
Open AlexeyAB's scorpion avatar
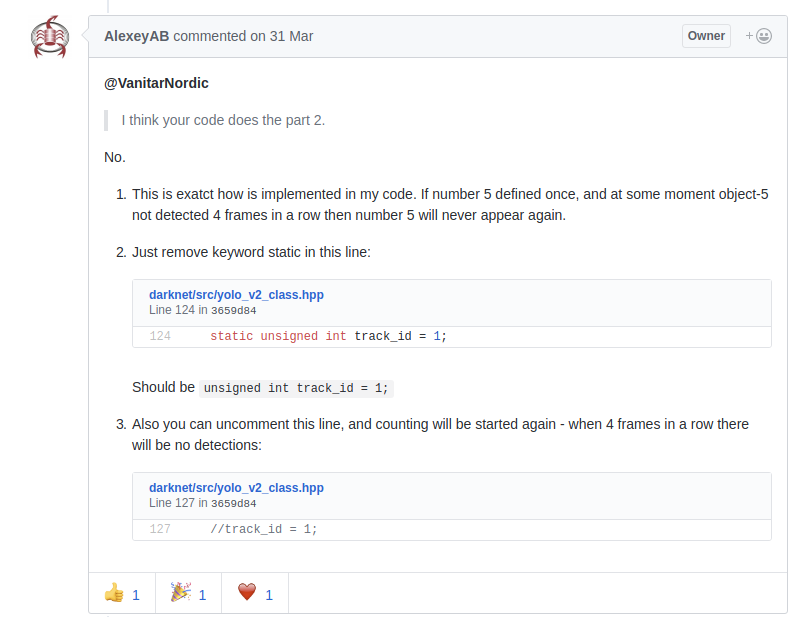coord(50,37)
